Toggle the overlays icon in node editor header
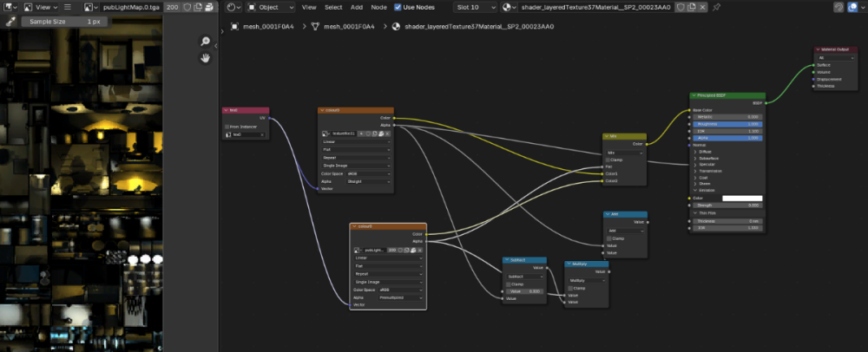 [853, 7]
